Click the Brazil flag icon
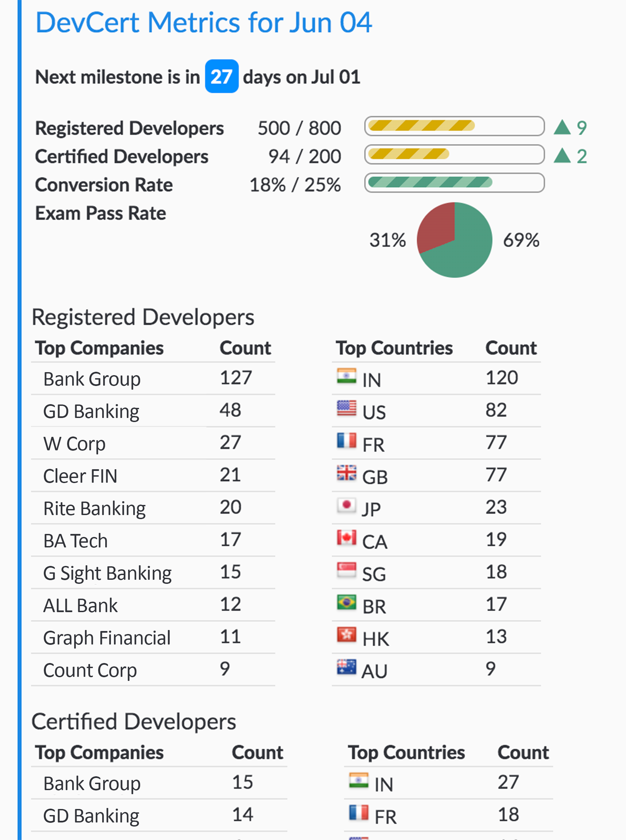The height and width of the screenshot is (840, 626). [x=346, y=603]
